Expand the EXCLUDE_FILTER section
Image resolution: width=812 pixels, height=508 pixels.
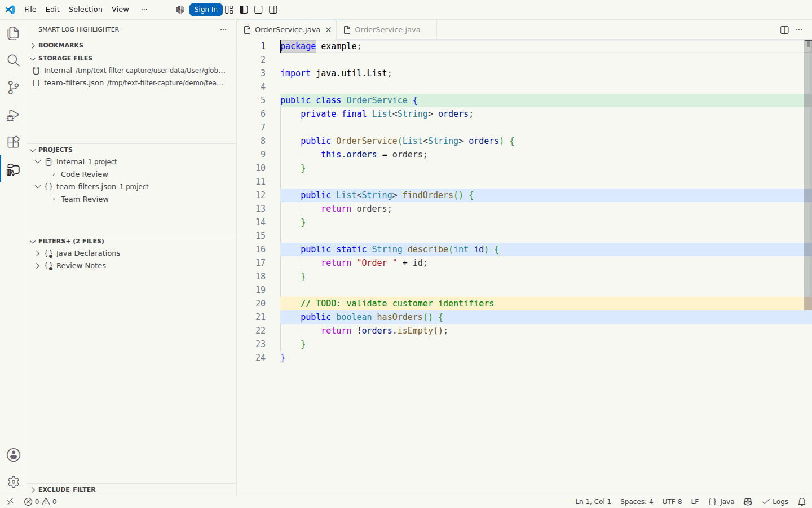(x=131, y=489)
